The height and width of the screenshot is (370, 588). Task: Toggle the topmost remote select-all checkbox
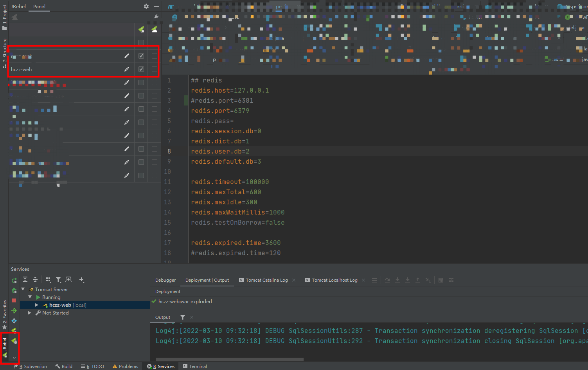click(155, 43)
